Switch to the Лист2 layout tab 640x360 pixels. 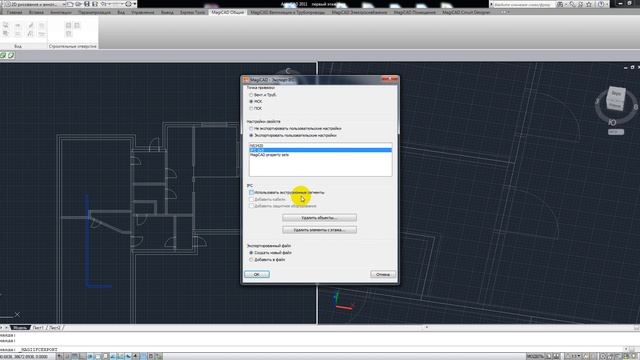(55, 327)
